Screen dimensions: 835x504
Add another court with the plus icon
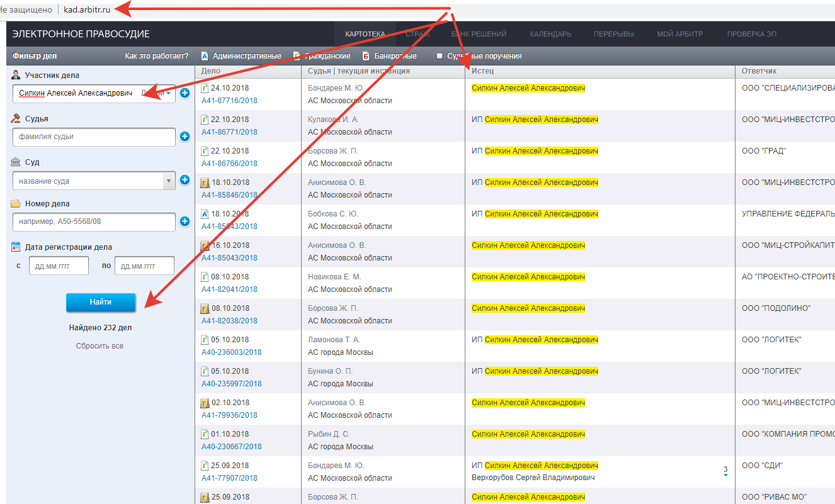pos(185,180)
